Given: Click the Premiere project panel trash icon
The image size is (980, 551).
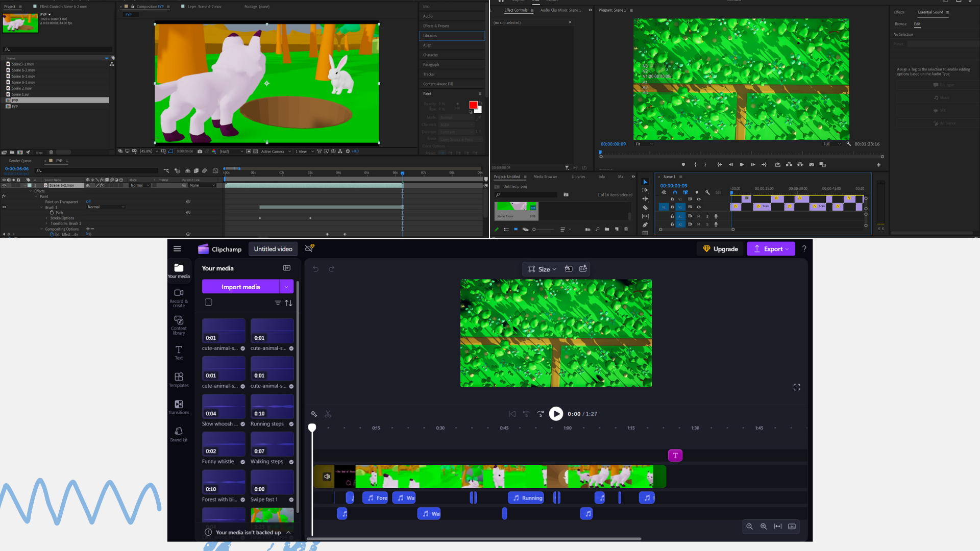Looking at the screenshot, I should coord(626,229).
